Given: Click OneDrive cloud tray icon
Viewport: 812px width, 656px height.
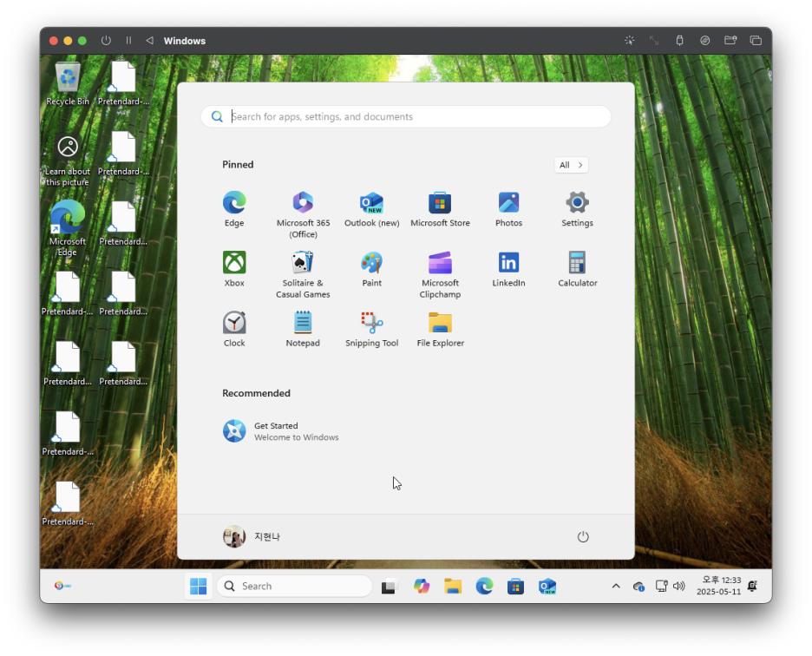Looking at the screenshot, I should (x=638, y=587).
